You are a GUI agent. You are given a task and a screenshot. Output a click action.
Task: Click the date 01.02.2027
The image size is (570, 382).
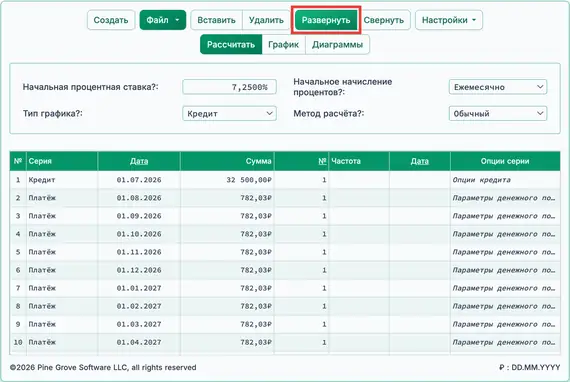139,306
